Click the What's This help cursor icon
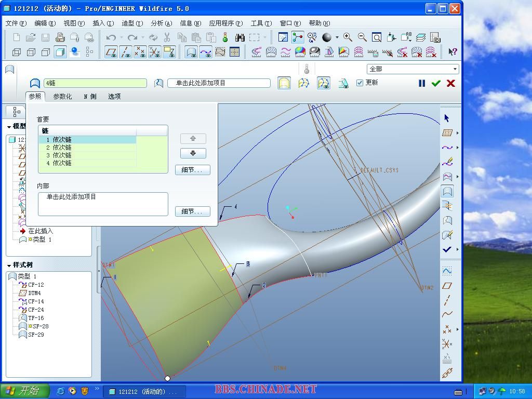The width and height of the screenshot is (532, 399). tap(453, 52)
